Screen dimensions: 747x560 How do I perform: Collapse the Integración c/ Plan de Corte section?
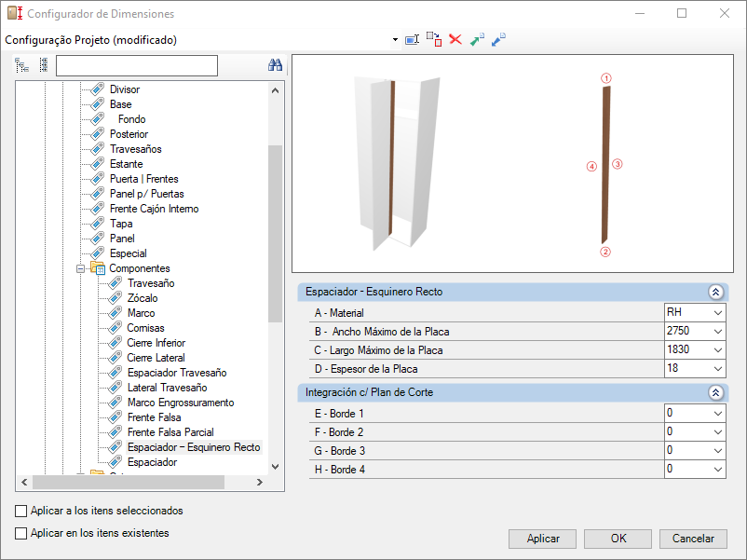(715, 392)
